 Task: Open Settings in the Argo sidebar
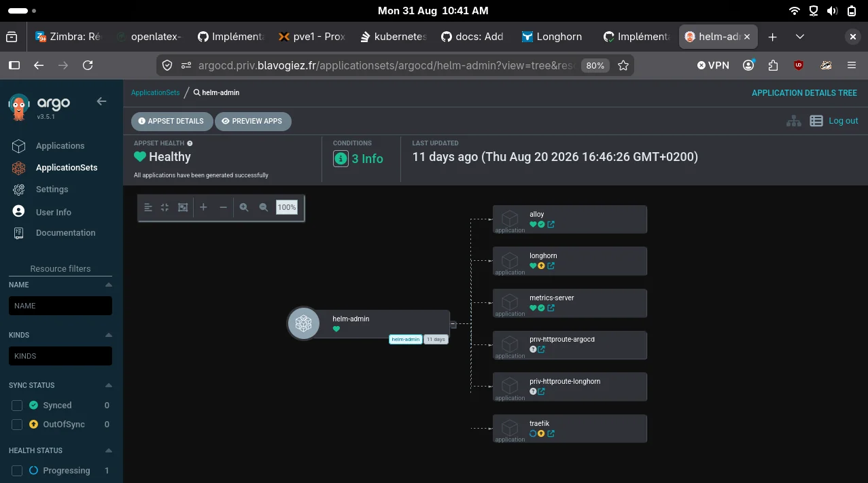click(52, 190)
